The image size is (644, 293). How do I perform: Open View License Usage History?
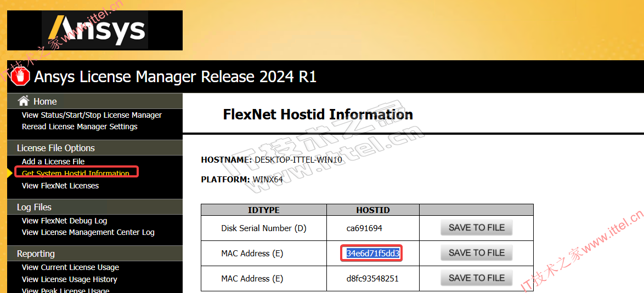click(x=70, y=279)
